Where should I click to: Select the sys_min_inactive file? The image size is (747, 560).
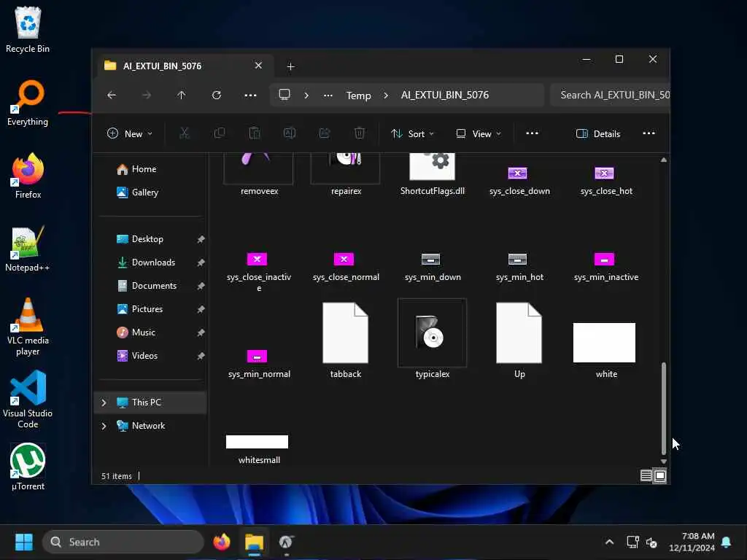point(606,267)
